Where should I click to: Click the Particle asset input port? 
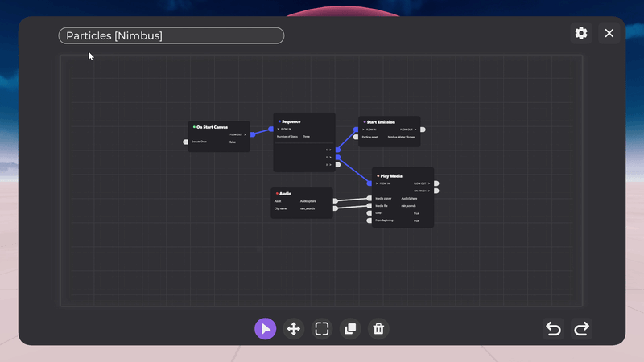point(356,137)
